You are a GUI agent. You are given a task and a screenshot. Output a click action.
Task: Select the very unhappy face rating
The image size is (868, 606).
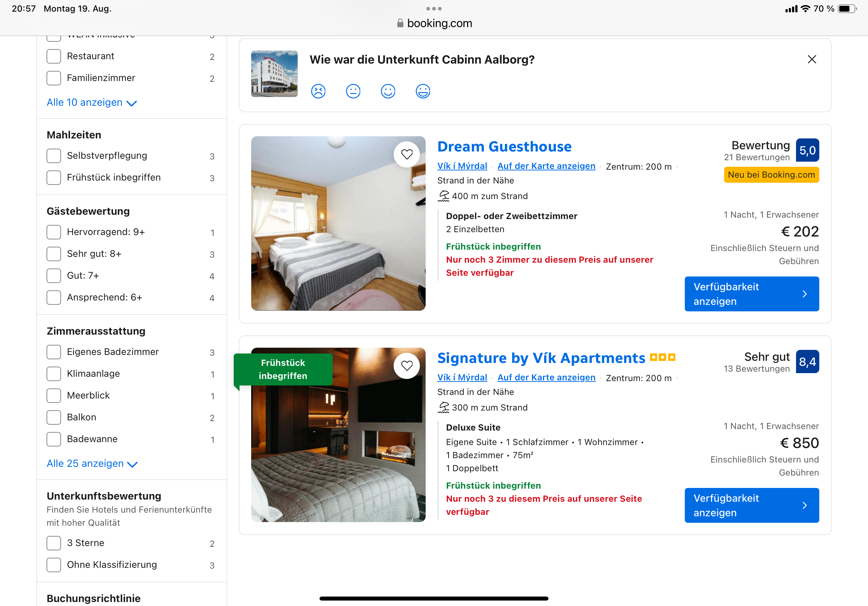(318, 91)
